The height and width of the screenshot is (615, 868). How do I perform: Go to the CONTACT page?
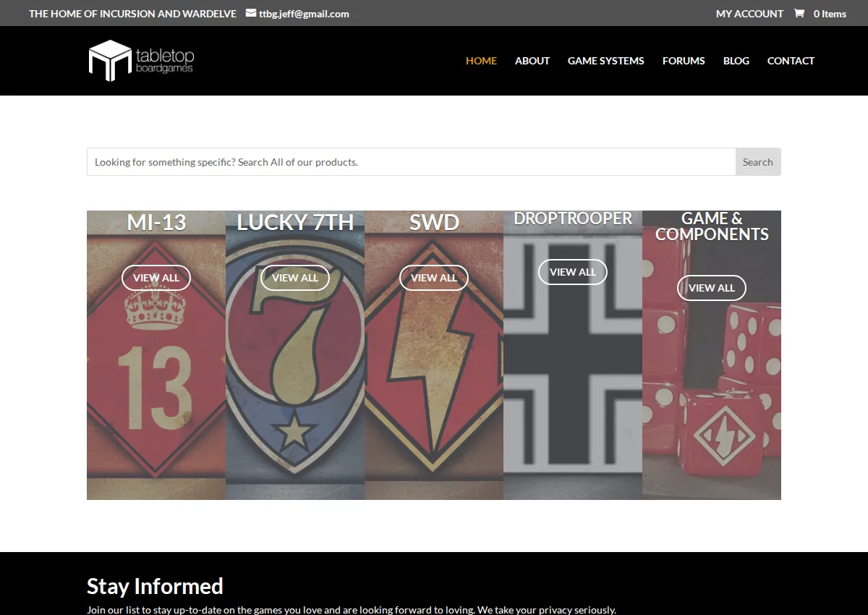(791, 61)
